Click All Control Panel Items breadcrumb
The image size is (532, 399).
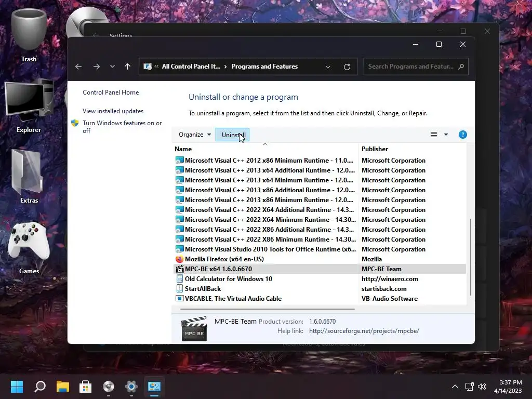click(191, 66)
